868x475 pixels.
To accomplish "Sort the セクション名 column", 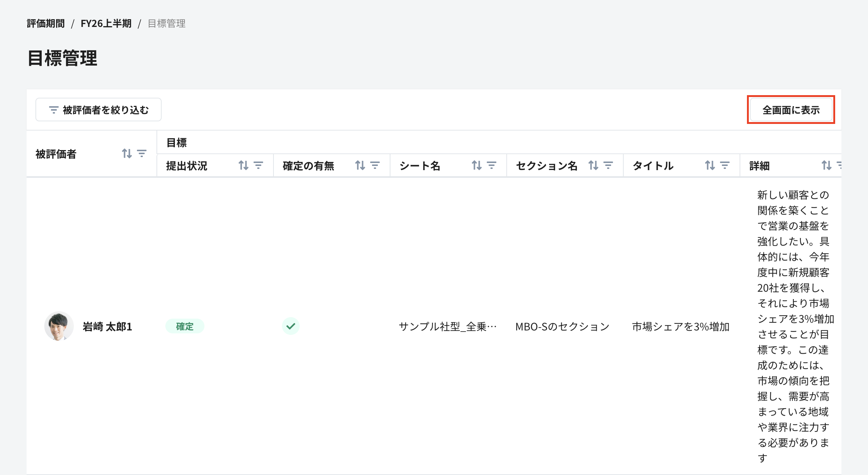I will point(593,166).
